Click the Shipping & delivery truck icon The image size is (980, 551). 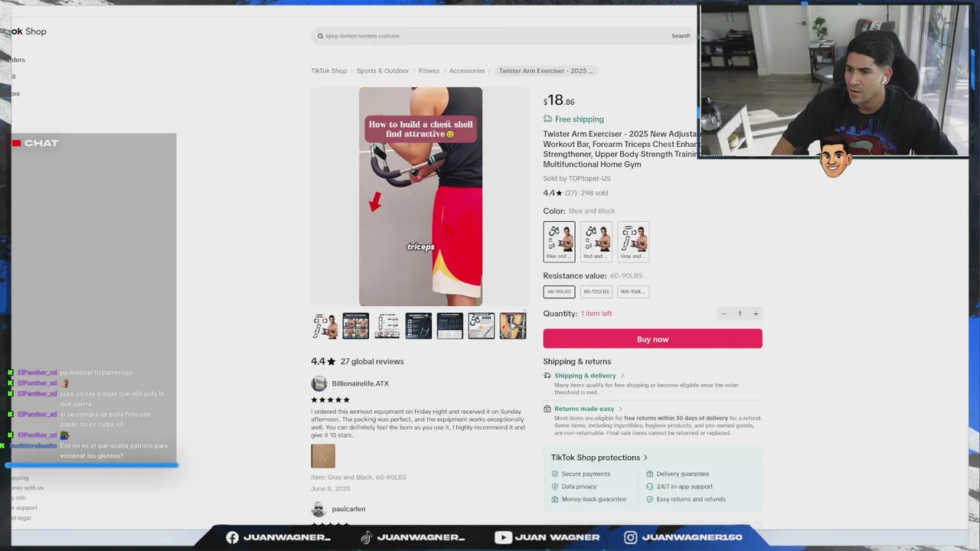click(547, 376)
